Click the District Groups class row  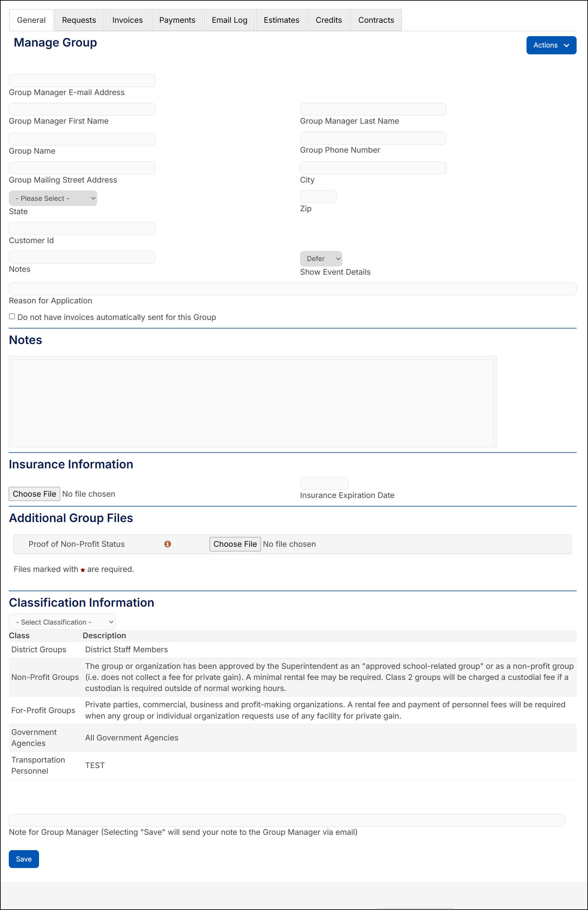[x=293, y=649]
